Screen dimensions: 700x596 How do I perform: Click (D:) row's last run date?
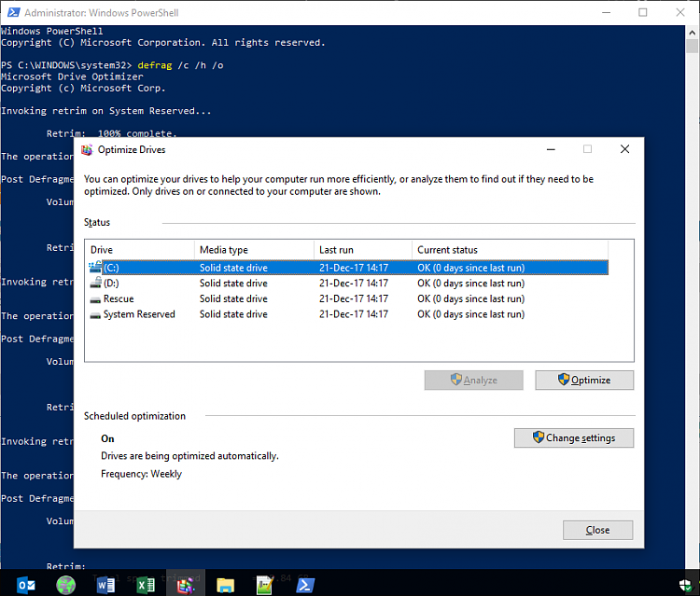(354, 284)
